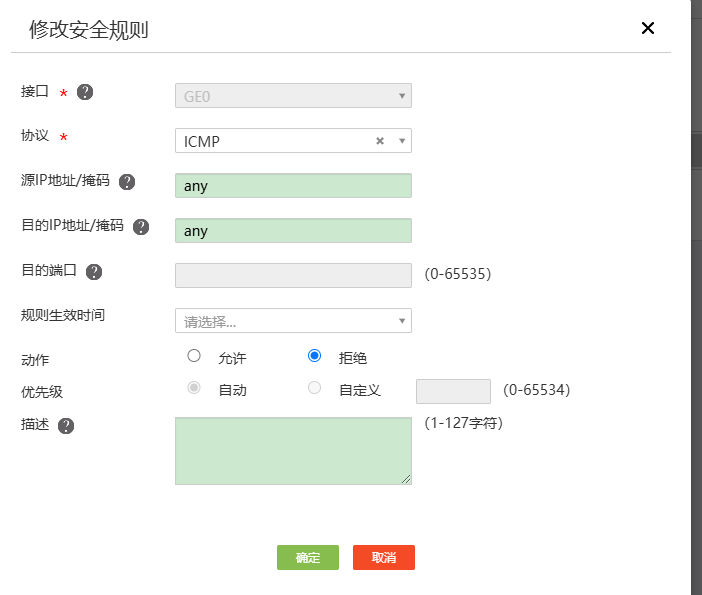Expand the 规则生效时间 dropdown
Viewport: 702px width, 595px height.
click(292, 321)
